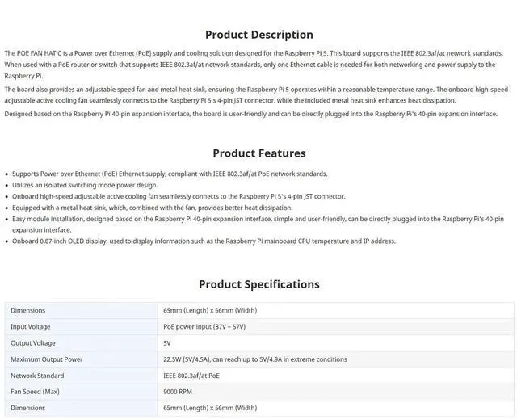Viewport: 517px width, 420px height.
Task: Click the Product Features heading
Action: pos(258,153)
